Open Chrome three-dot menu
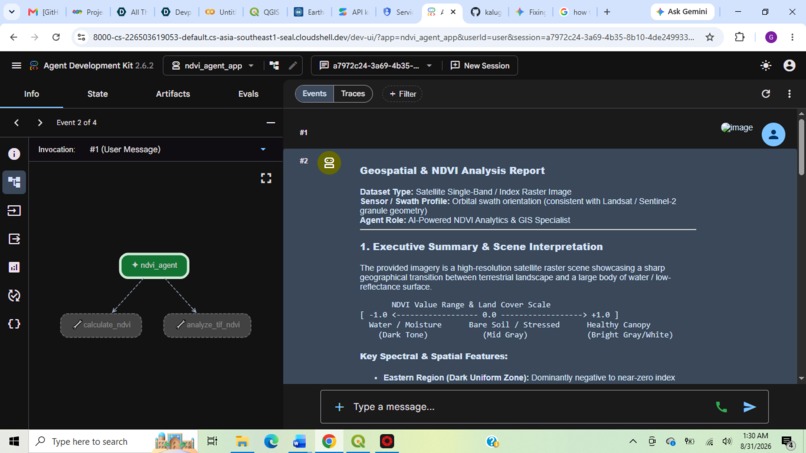This screenshot has width=806, height=453. [x=792, y=37]
